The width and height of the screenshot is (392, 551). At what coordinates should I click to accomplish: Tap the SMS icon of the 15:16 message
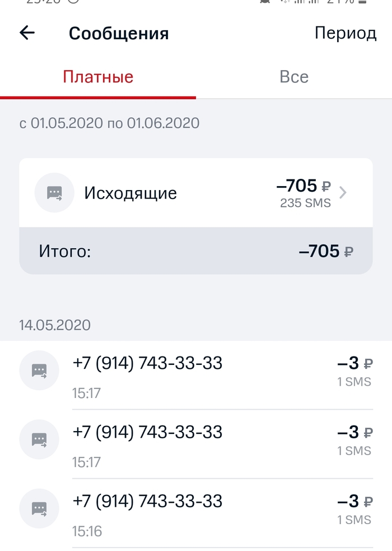39,508
